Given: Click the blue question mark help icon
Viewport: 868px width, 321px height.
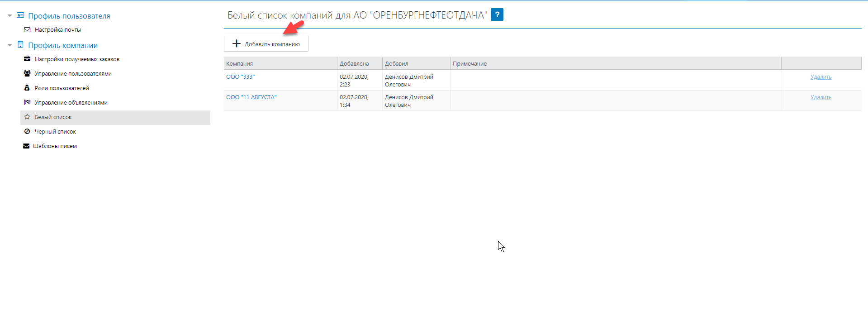Looking at the screenshot, I should tap(497, 15).
